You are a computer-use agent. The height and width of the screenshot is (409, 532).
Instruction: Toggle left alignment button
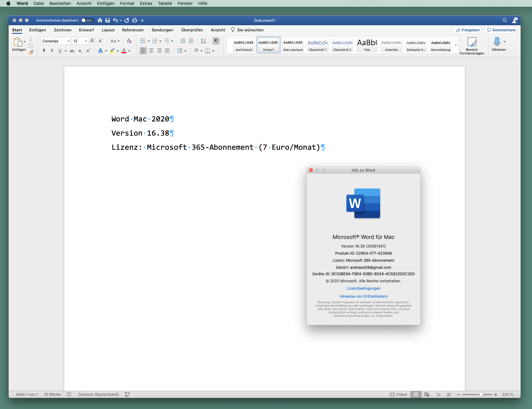[143, 51]
